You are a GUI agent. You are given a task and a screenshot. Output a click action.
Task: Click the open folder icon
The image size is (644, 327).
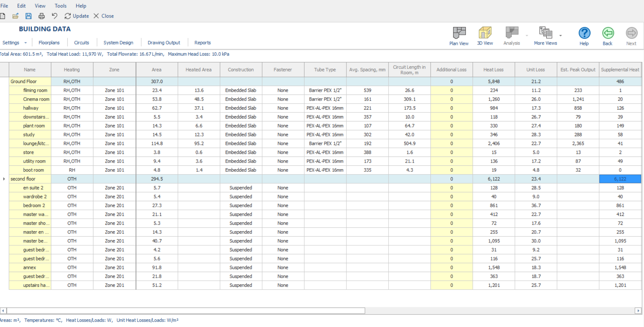pyautogui.click(x=16, y=16)
